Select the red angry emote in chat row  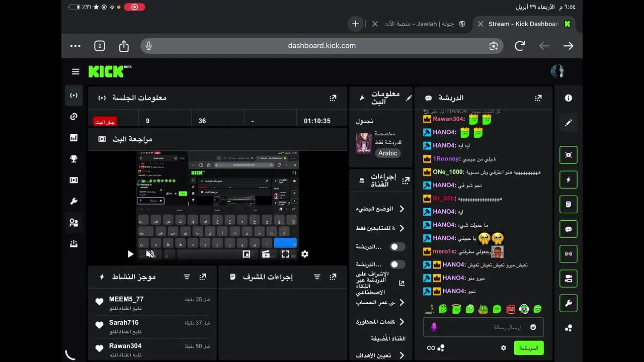click(x=511, y=309)
